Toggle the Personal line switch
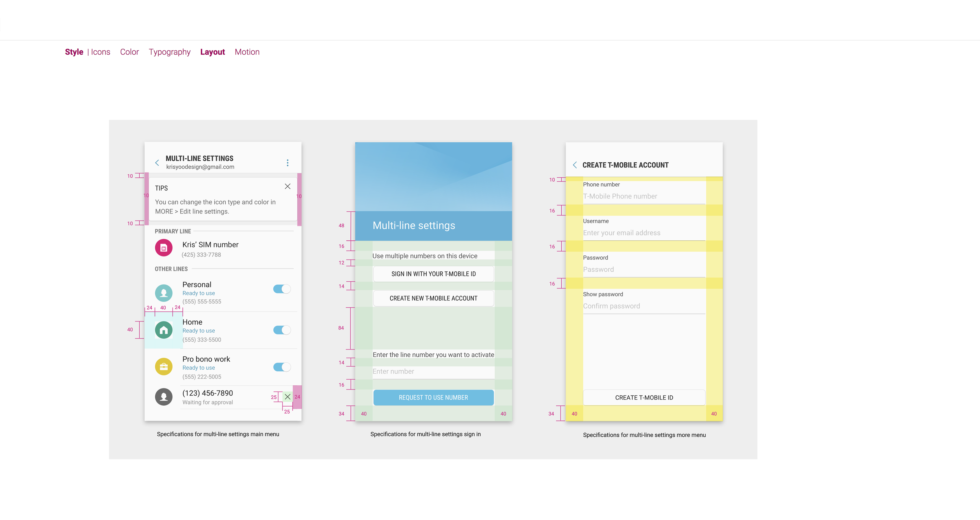This screenshot has width=980, height=520. (282, 289)
